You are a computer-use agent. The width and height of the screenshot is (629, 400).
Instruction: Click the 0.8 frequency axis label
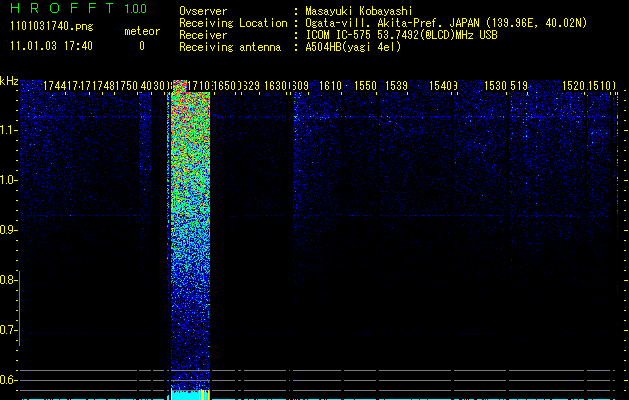pos(8,280)
